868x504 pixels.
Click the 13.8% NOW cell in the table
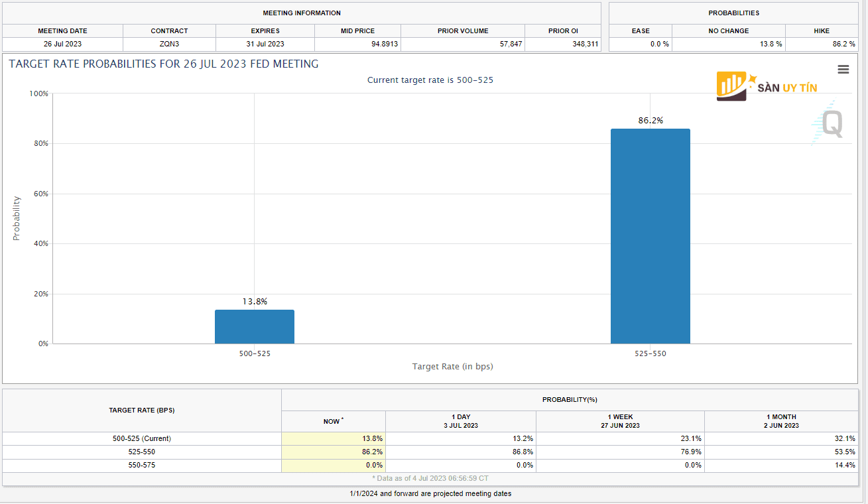[x=334, y=438]
